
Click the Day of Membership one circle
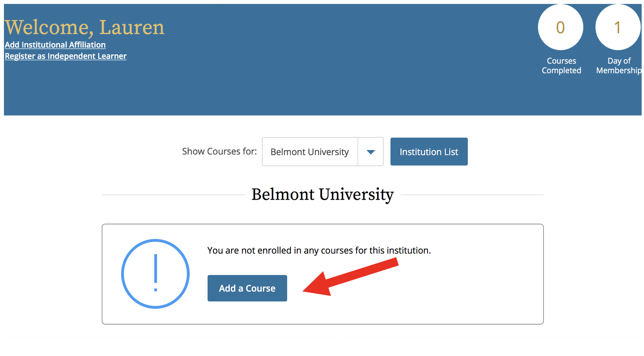[x=618, y=28]
